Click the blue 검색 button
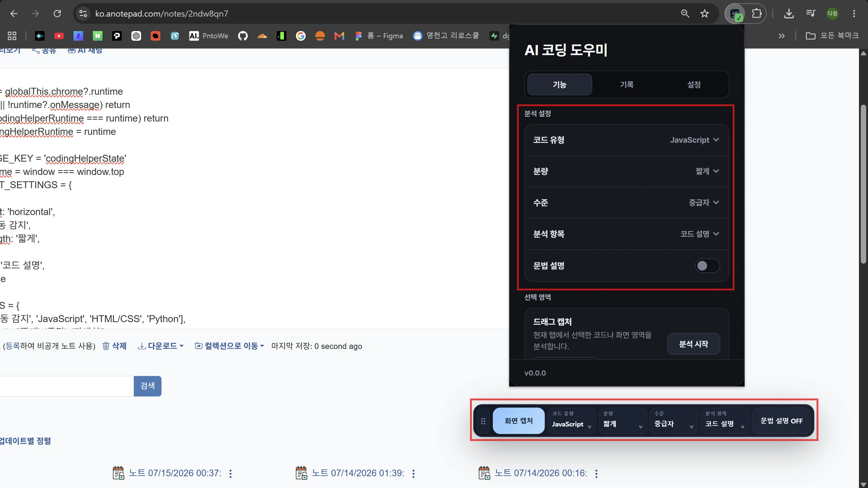Image resolution: width=868 pixels, height=488 pixels. 148,386
